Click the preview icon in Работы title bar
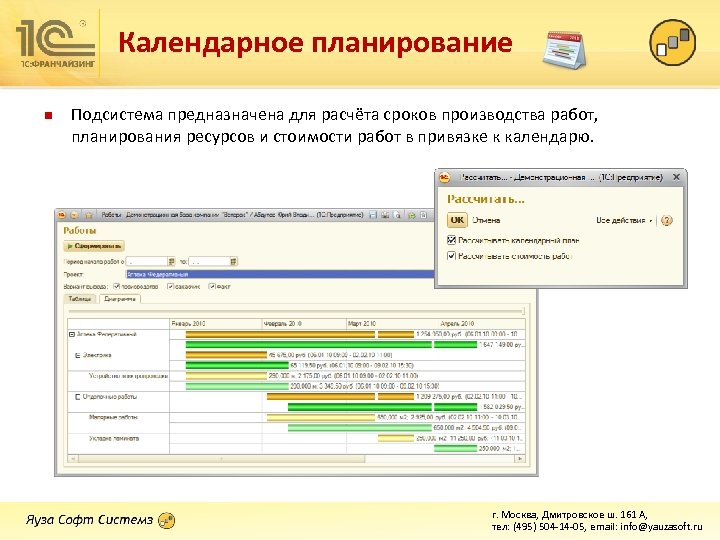Viewport: 720px width, 540px height. pyautogui.click(x=397, y=214)
